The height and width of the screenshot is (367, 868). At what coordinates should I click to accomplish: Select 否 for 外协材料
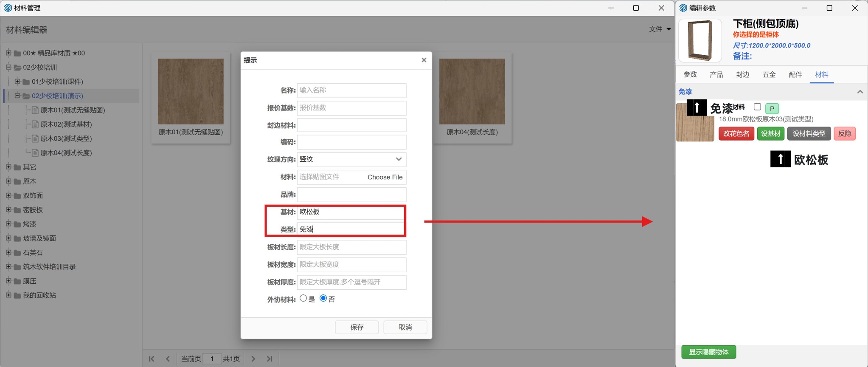(323, 299)
